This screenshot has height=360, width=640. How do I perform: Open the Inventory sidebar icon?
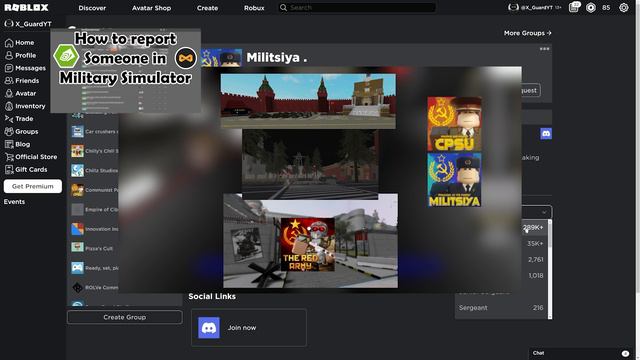tap(9, 106)
